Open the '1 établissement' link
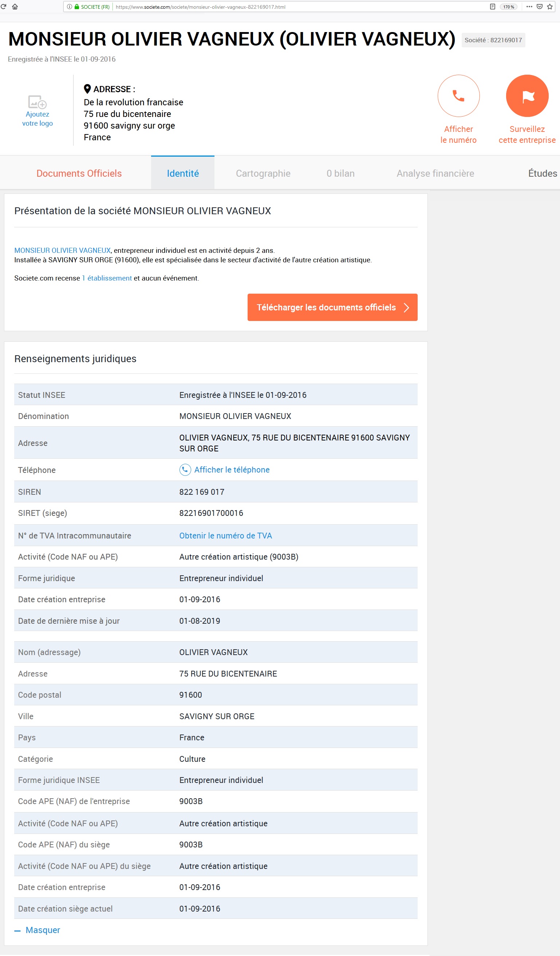Image resolution: width=560 pixels, height=956 pixels. tap(107, 278)
